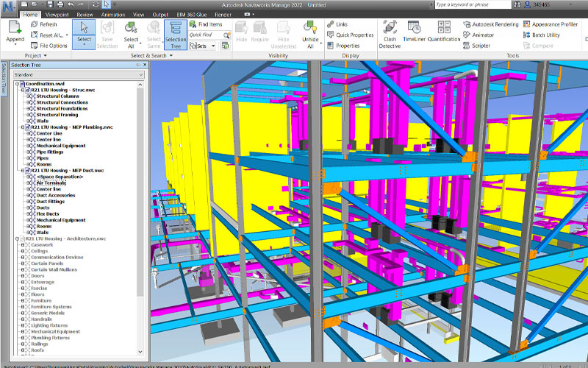This screenshot has height=368, width=588.
Task: Open the Scripter tool
Action: [x=476, y=46]
